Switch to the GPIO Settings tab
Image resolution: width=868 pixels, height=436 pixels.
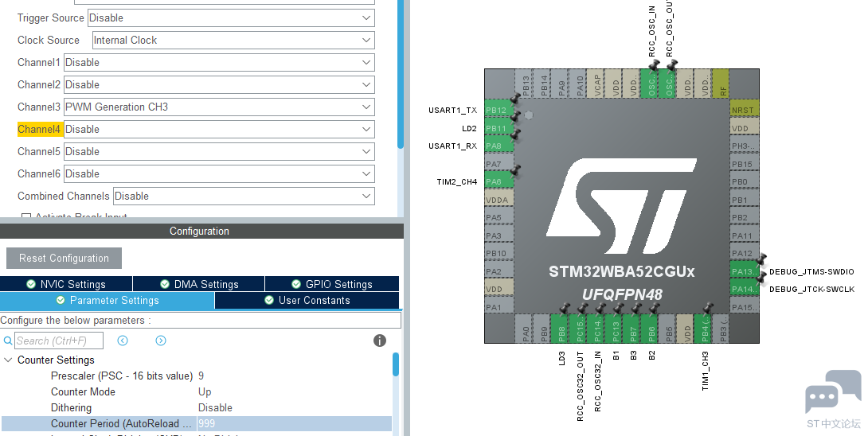click(332, 284)
